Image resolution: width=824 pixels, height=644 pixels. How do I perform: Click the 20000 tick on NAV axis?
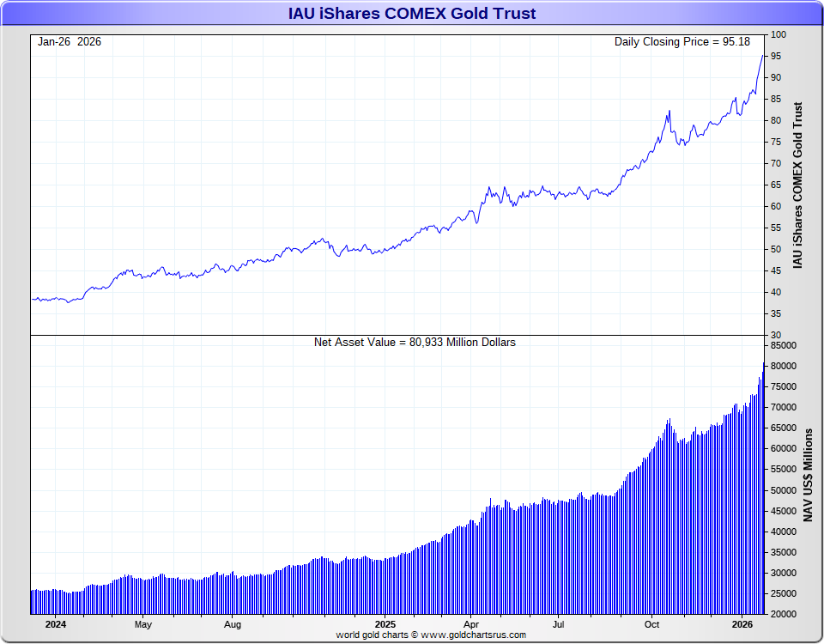pyautogui.click(x=784, y=615)
